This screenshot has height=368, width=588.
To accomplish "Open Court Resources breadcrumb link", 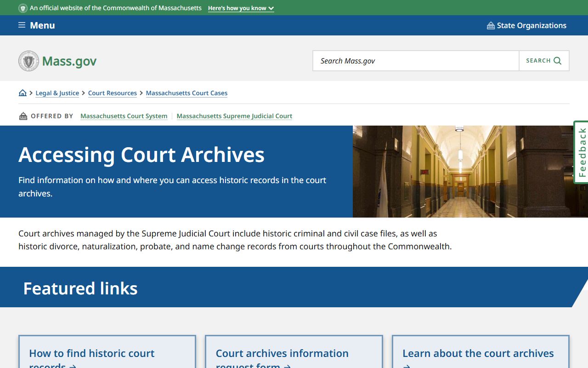I will [113, 93].
